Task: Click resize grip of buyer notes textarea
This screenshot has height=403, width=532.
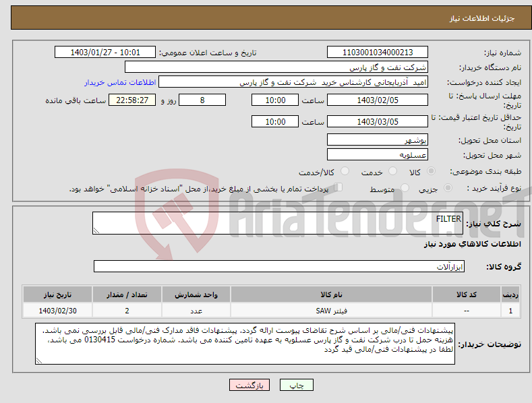Action: pos(39,361)
